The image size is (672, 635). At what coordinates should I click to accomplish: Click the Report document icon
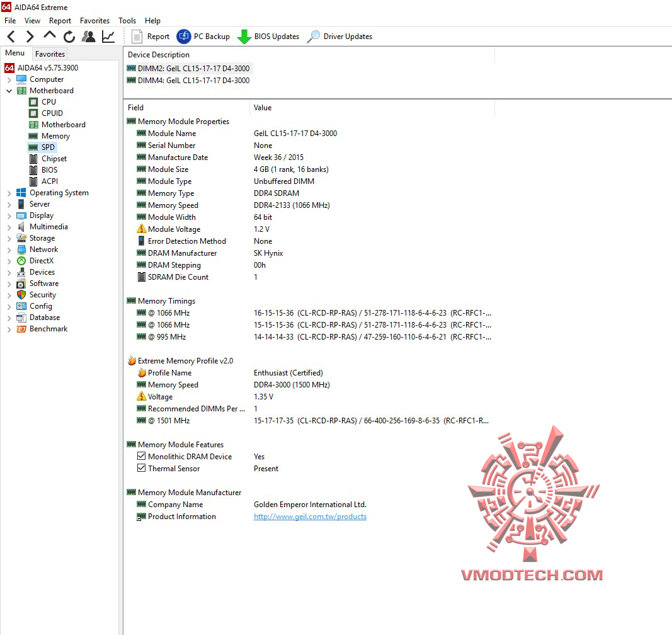pyautogui.click(x=137, y=37)
